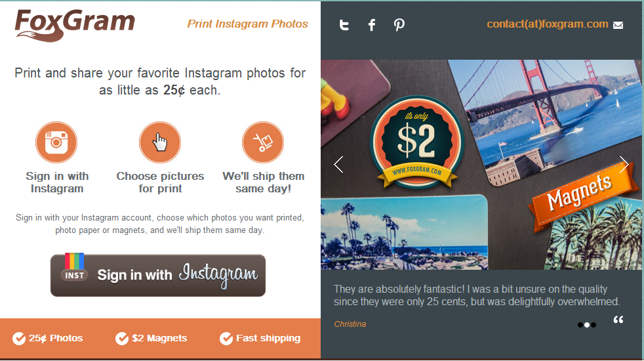Image resolution: width=644 pixels, height=361 pixels.
Task: Click the Fast shipping checkmark
Action: 226,339
